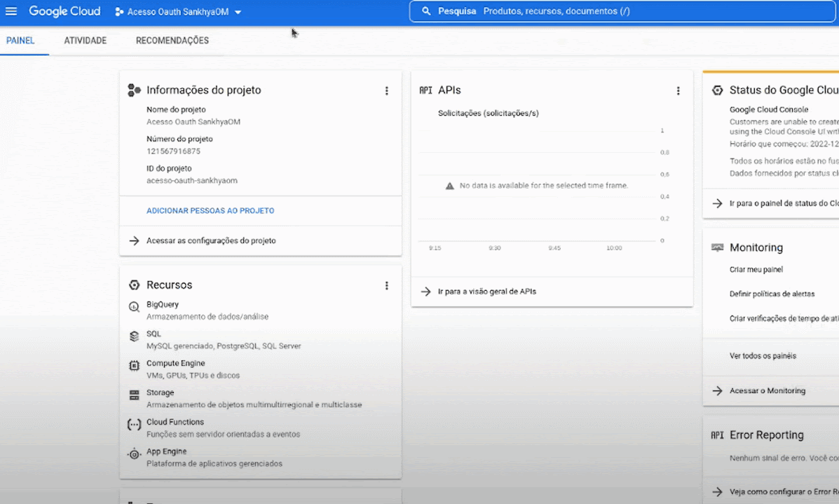The width and height of the screenshot is (839, 504).
Task: Click Definir políticas de alertas
Action: click(x=772, y=294)
